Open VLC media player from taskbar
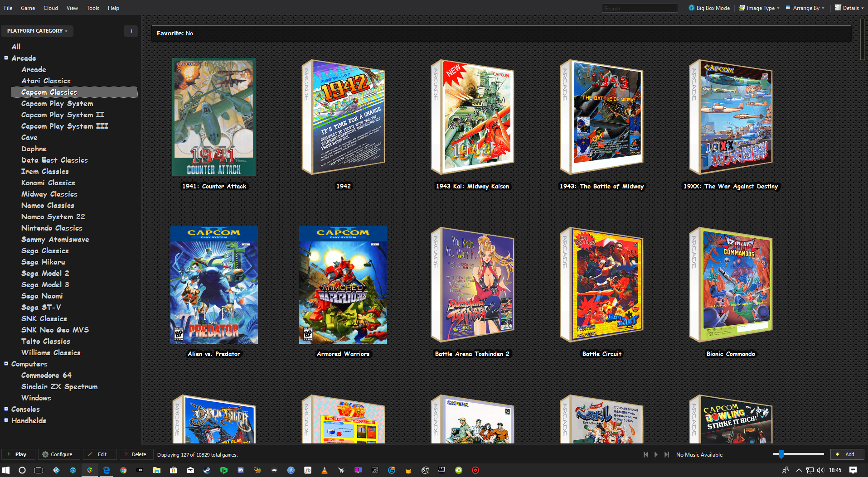The height and width of the screenshot is (477, 868). [x=325, y=470]
